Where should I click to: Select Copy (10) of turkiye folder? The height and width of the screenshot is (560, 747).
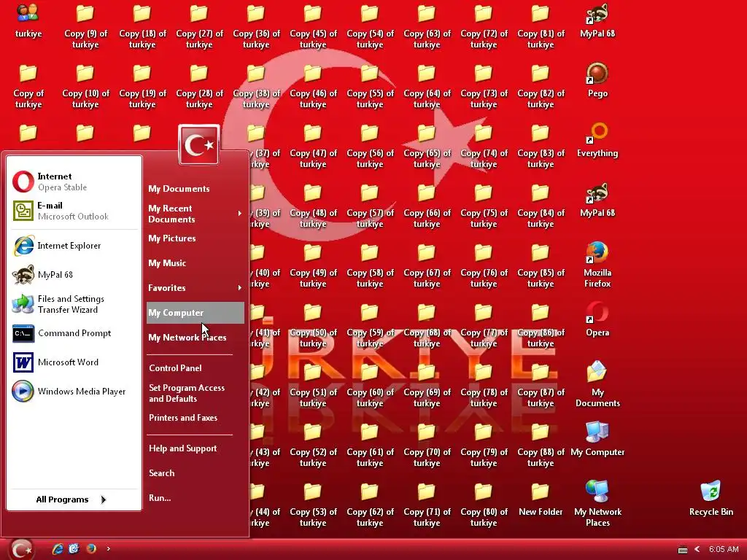point(85,86)
